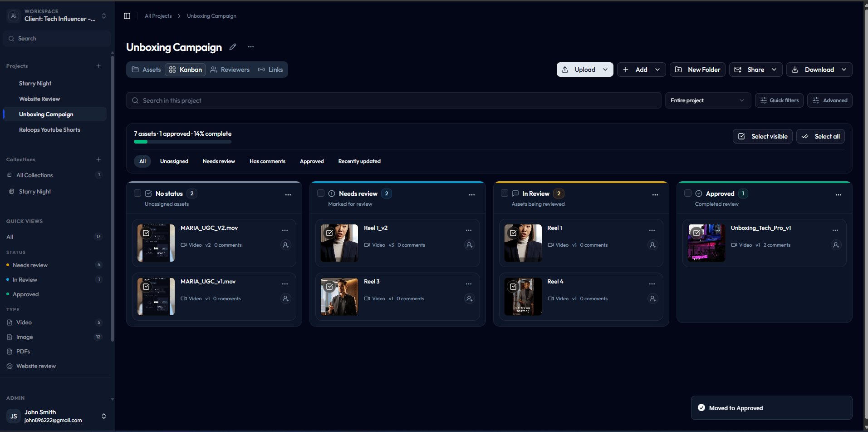Open the Download dropdown arrow
The width and height of the screenshot is (868, 432).
(844, 70)
